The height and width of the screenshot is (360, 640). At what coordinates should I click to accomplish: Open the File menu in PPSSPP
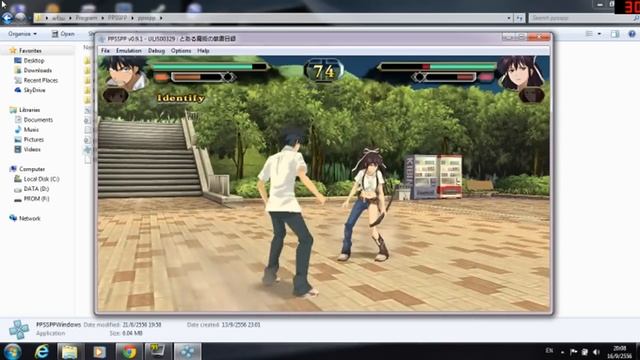pos(105,51)
